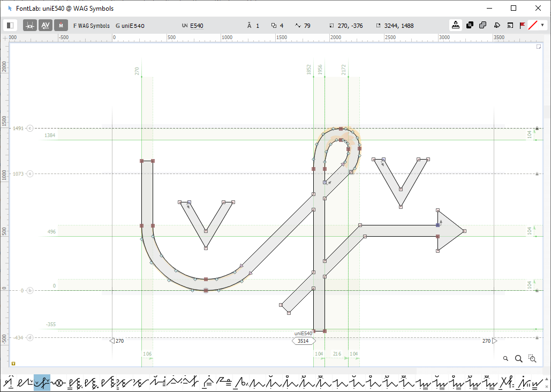551x392 pixels.
Task: Click the stamp-shaped element icon in toolbar
Action: coord(456,25)
